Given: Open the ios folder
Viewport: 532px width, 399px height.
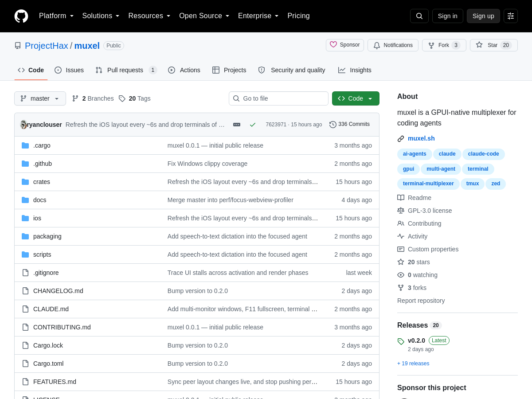Looking at the screenshot, I should point(37,218).
